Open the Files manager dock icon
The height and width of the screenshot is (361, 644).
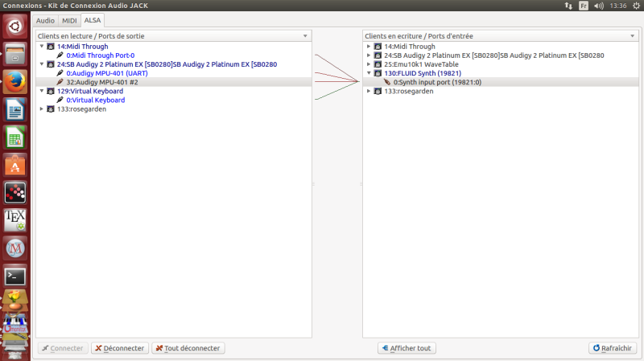point(15,54)
